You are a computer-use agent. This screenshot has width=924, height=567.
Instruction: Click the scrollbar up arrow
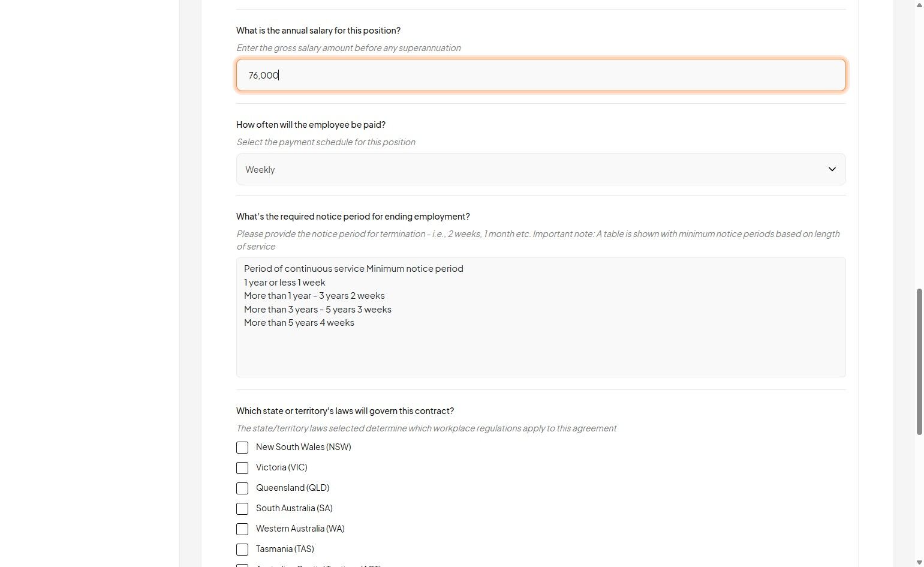(919, 5)
